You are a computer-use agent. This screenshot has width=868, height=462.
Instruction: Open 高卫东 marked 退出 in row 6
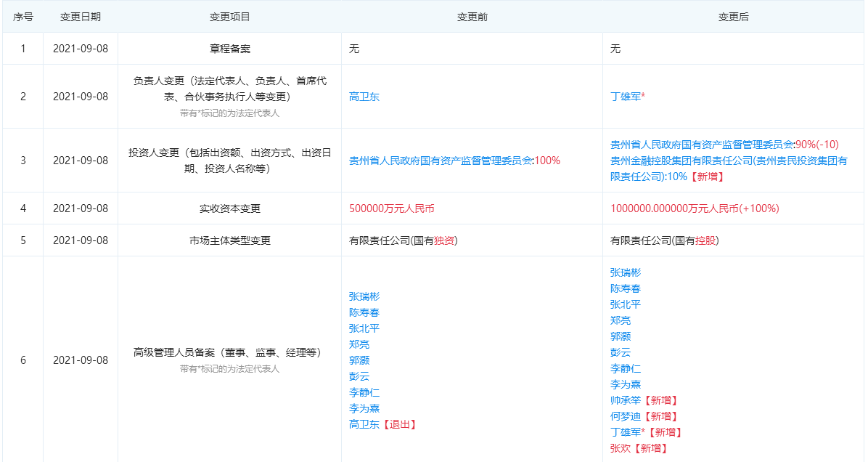coord(364,425)
